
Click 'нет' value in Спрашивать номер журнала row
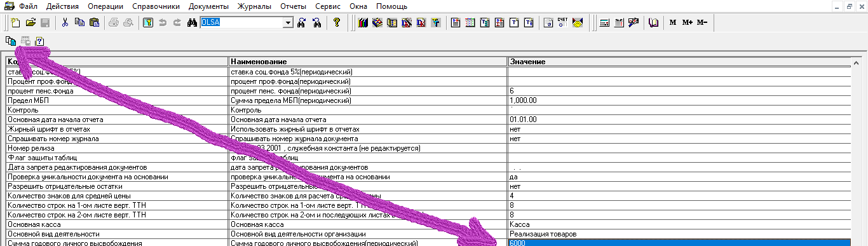coord(679,139)
